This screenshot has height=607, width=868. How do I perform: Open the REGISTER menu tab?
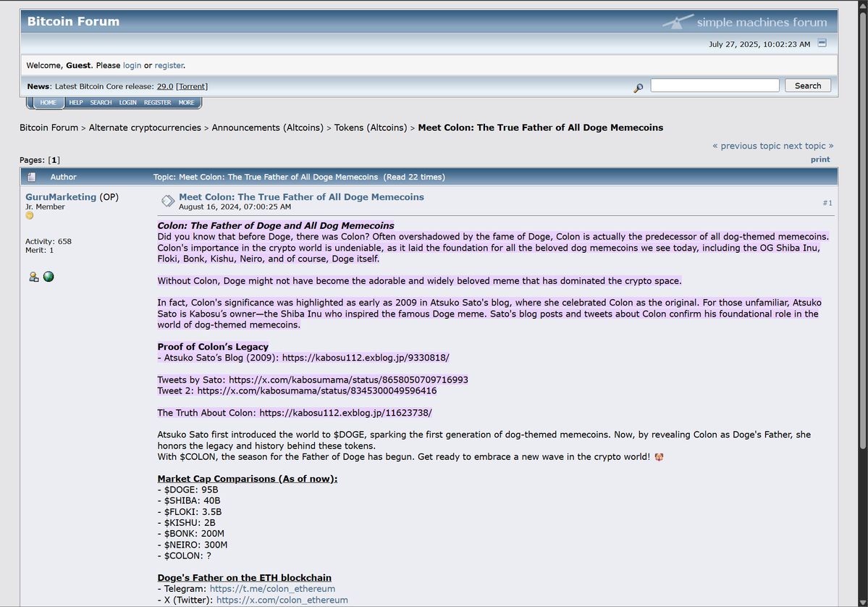[158, 102]
